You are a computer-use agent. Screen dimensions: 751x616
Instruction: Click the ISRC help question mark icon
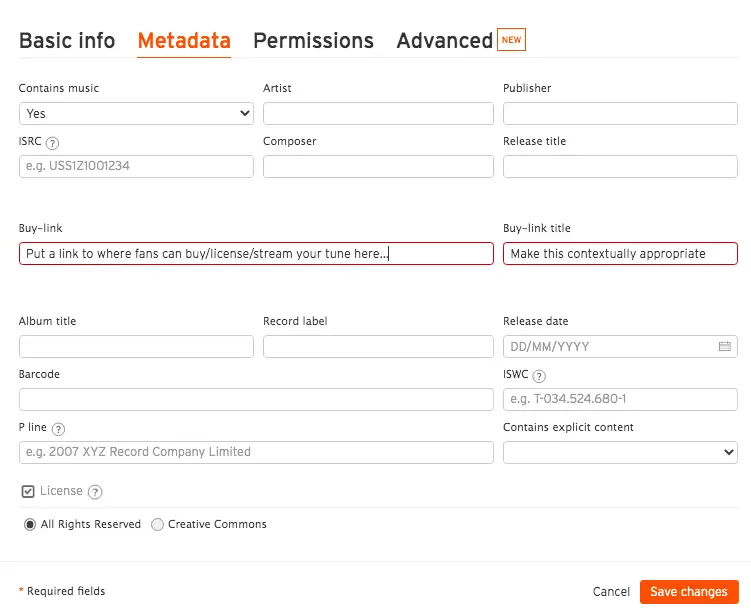(x=53, y=143)
